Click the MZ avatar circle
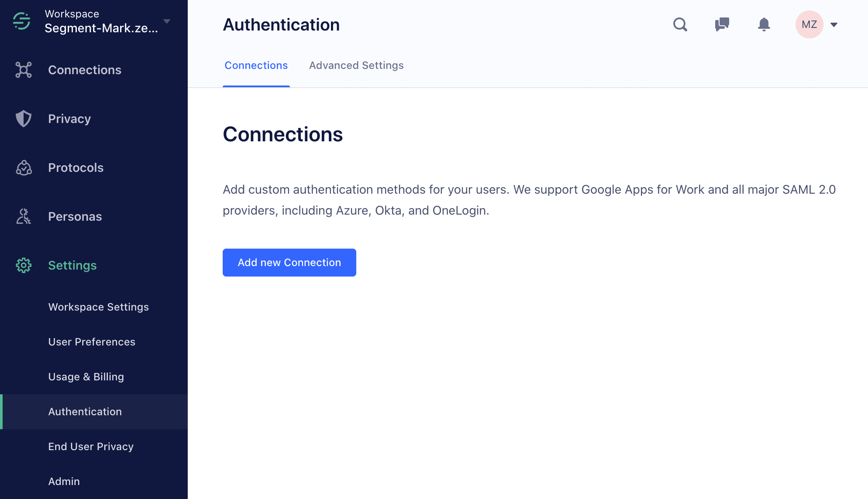868x499 pixels. tap(809, 24)
